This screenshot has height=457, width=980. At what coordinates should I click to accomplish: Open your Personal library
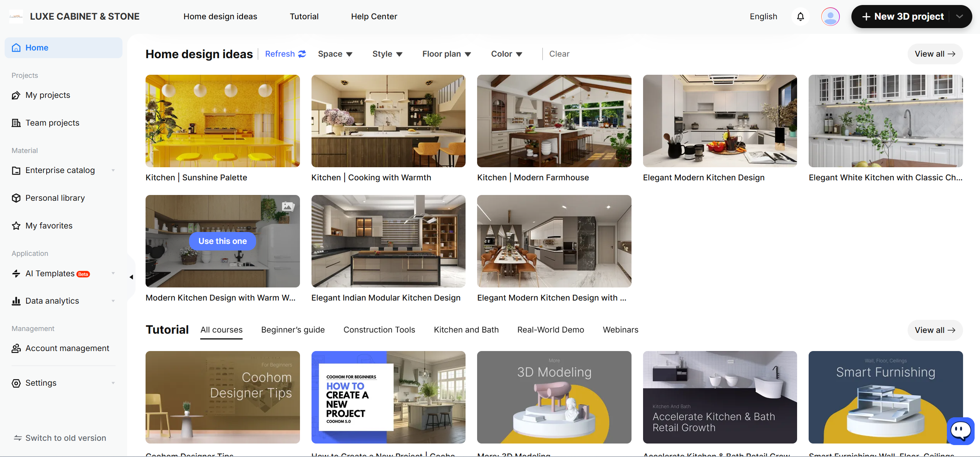[55, 198]
